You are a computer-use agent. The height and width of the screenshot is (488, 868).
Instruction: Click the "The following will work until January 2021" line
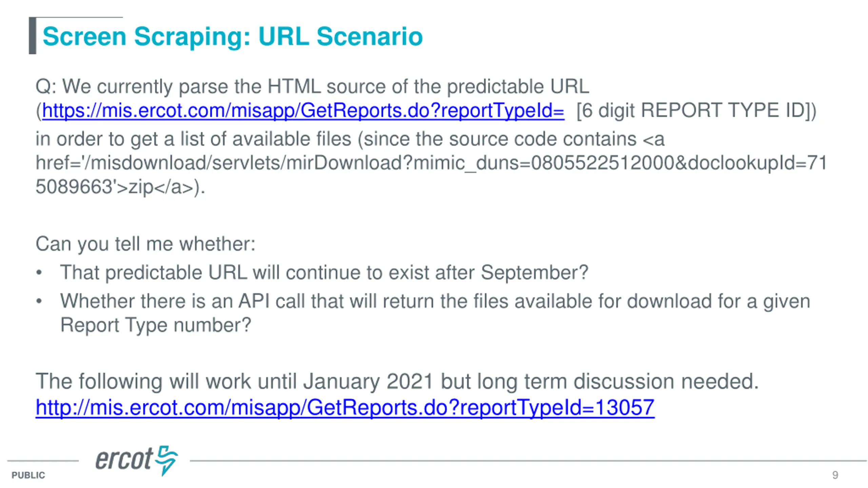[397, 381]
